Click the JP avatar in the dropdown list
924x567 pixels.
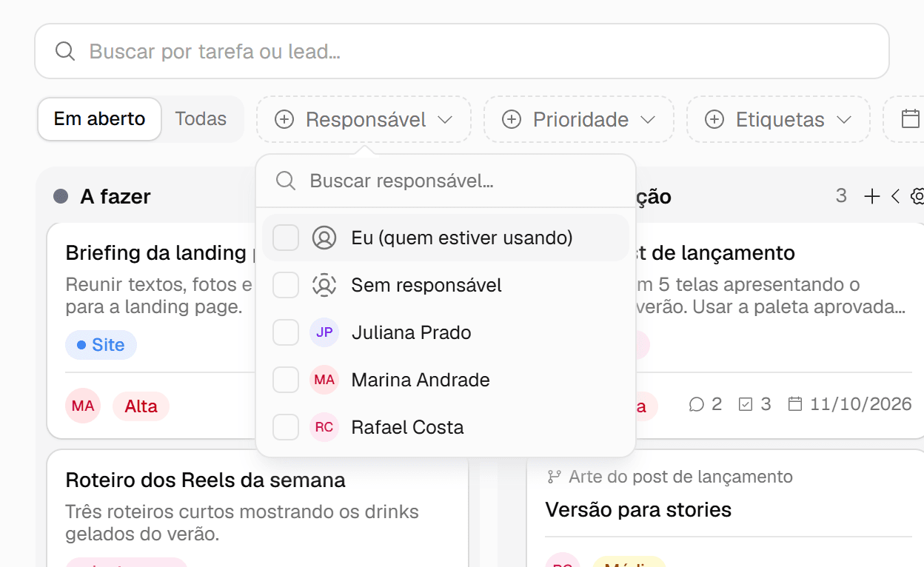click(x=324, y=332)
